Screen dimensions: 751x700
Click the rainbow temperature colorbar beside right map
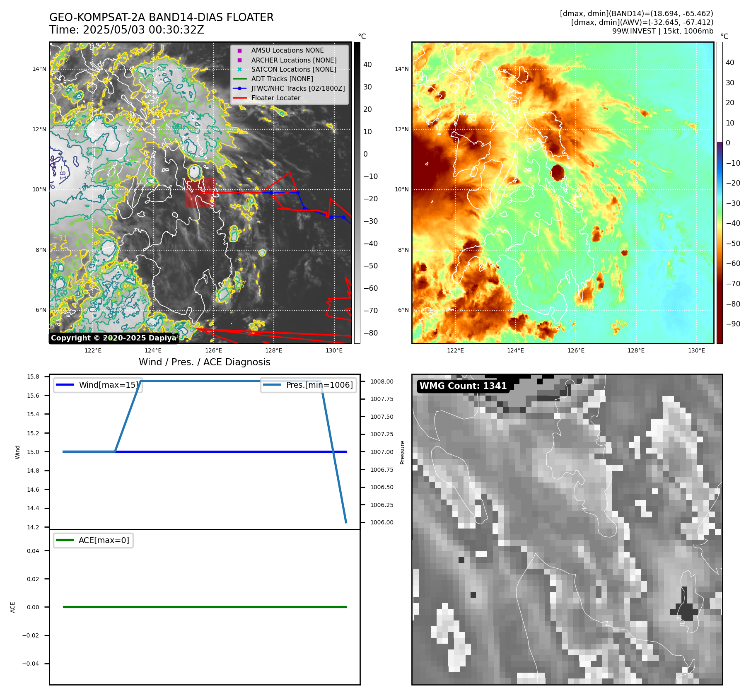pyautogui.click(x=720, y=193)
